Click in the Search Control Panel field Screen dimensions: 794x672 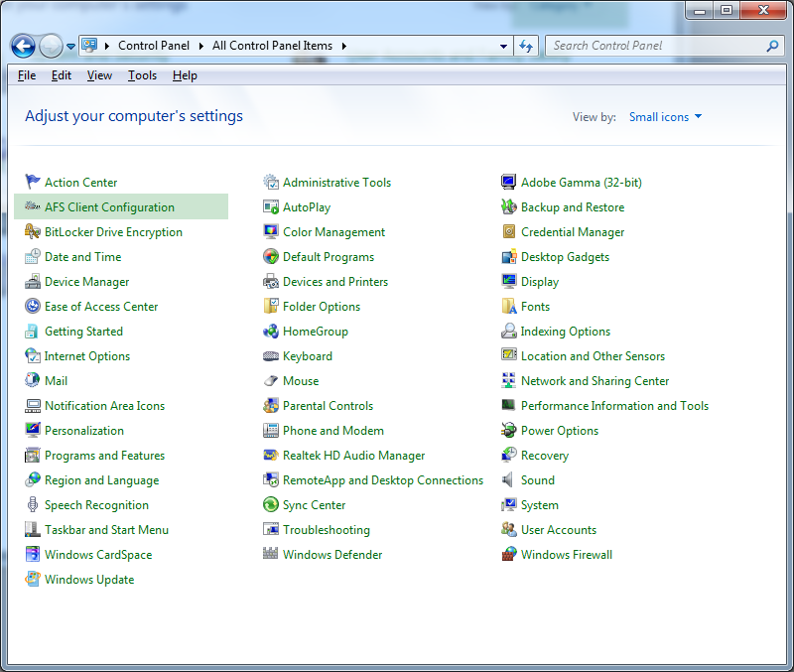click(655, 46)
